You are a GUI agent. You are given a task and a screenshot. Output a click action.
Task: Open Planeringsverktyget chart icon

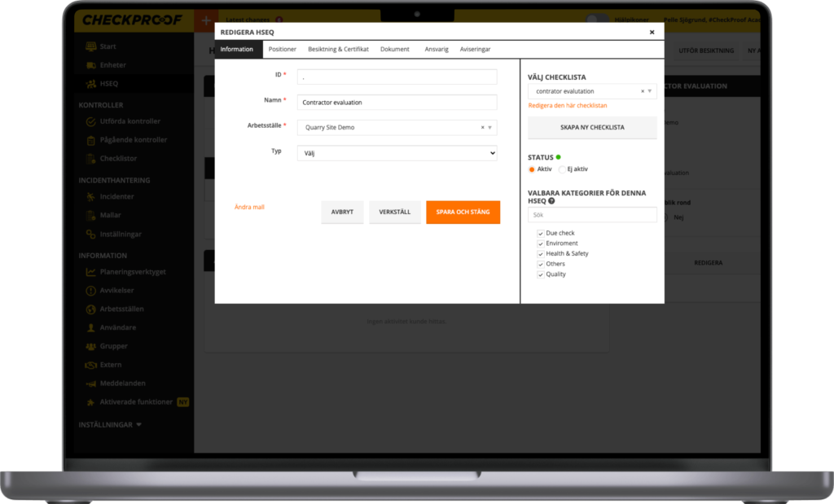click(92, 272)
